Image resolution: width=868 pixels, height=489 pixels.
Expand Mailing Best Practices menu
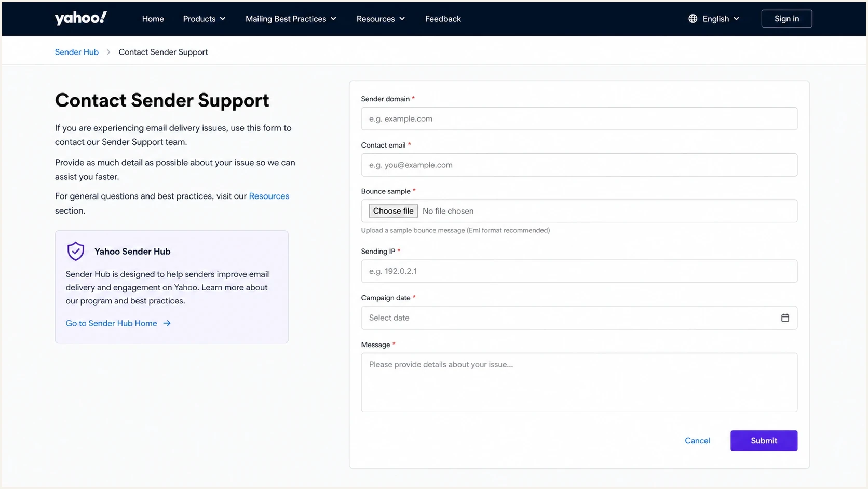pos(291,19)
